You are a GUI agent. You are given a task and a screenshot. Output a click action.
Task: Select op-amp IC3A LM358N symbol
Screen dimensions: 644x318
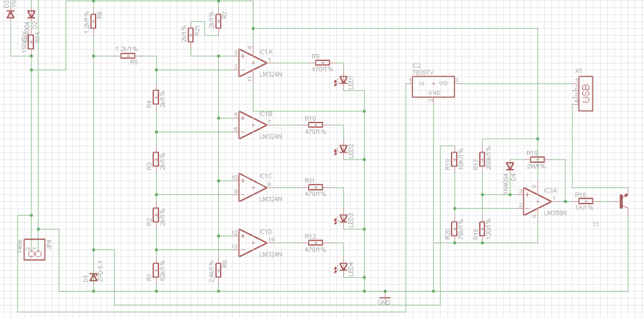pos(538,201)
